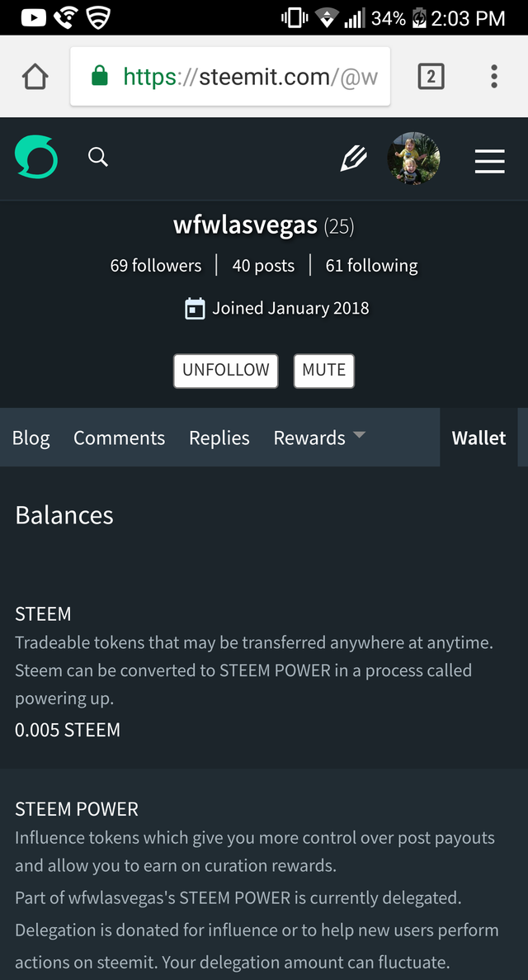Open the search magnifier icon

tap(98, 157)
